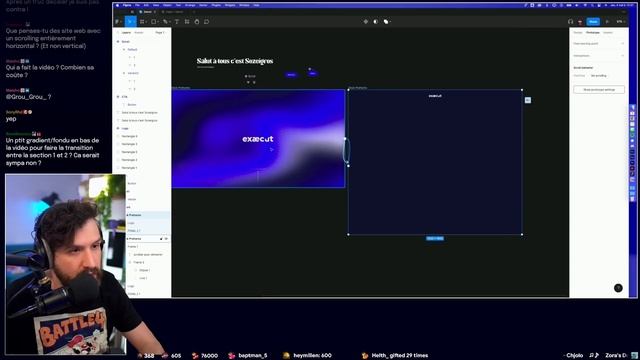Click Show prototype settings button
This screenshot has width=640, height=360.
pyautogui.click(x=599, y=89)
